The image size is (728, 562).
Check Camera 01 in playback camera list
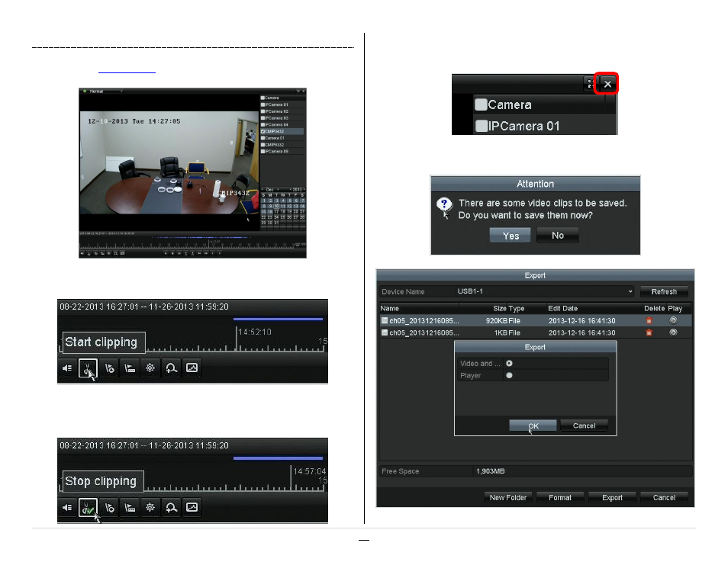tap(263, 138)
